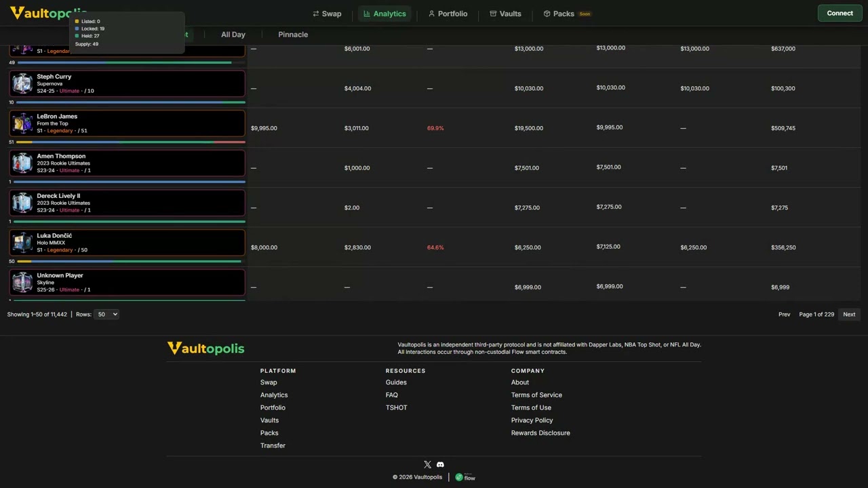Click the Showing 1–50 of 11,442 text
Screen dimensions: 868x488
(37, 314)
